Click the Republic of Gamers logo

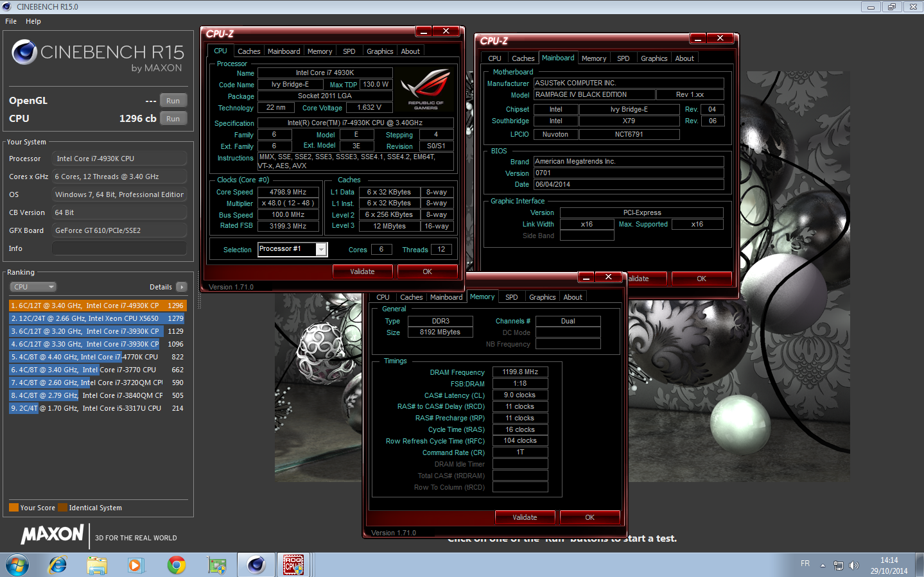[426, 89]
